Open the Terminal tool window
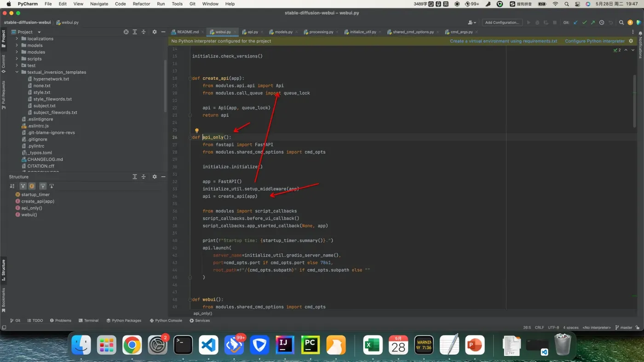 coord(88,321)
